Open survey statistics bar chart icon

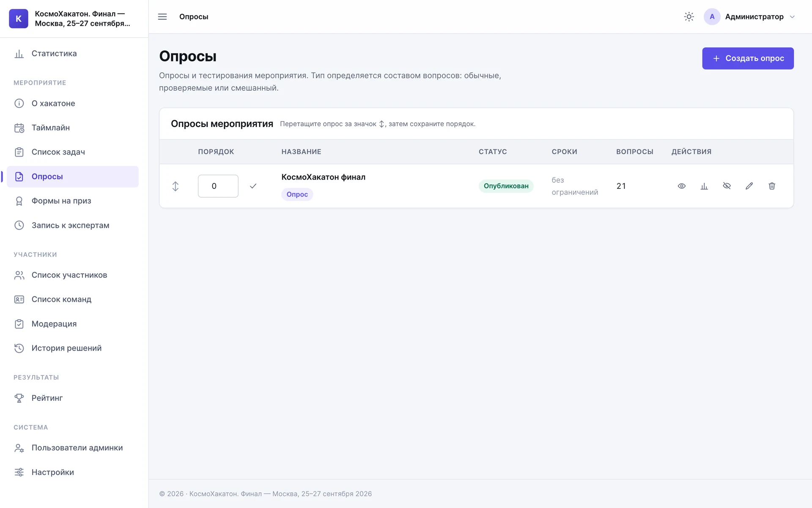[x=704, y=186]
